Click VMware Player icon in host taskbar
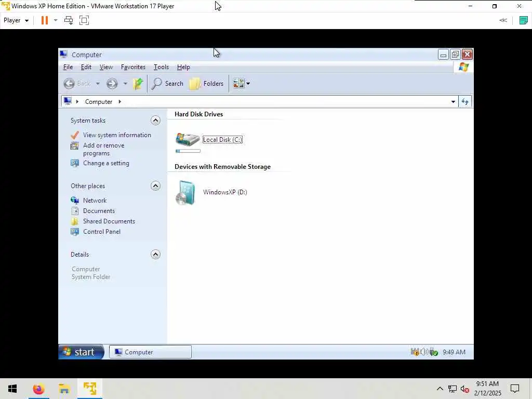 [90, 389]
